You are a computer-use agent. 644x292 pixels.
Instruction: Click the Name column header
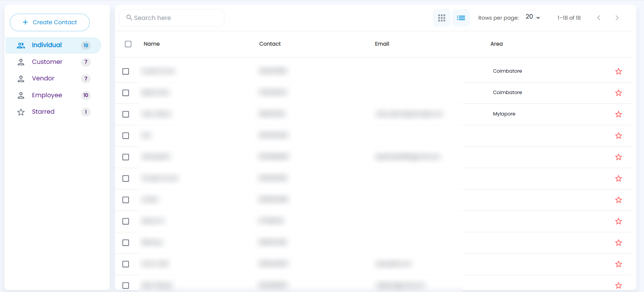[152, 44]
